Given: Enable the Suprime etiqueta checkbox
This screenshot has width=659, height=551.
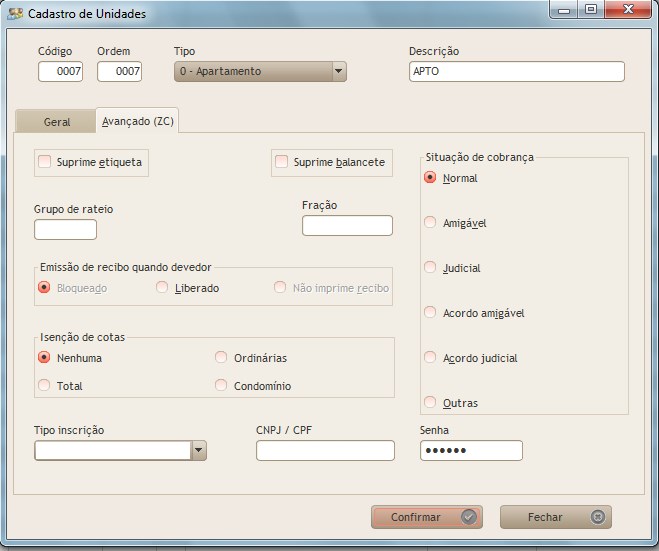Looking at the screenshot, I should click(x=45, y=161).
